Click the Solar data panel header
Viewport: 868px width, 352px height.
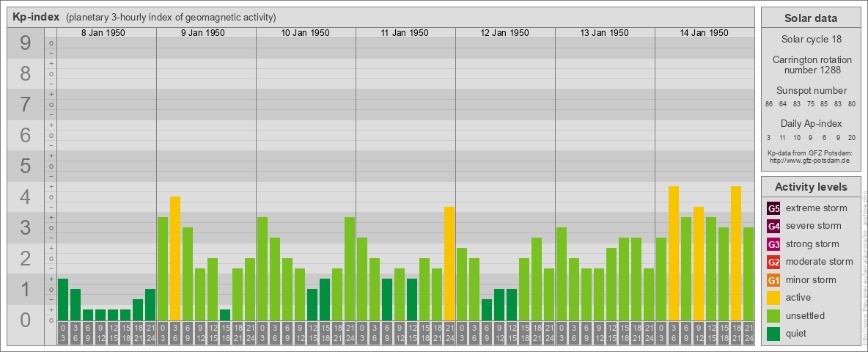click(810, 18)
